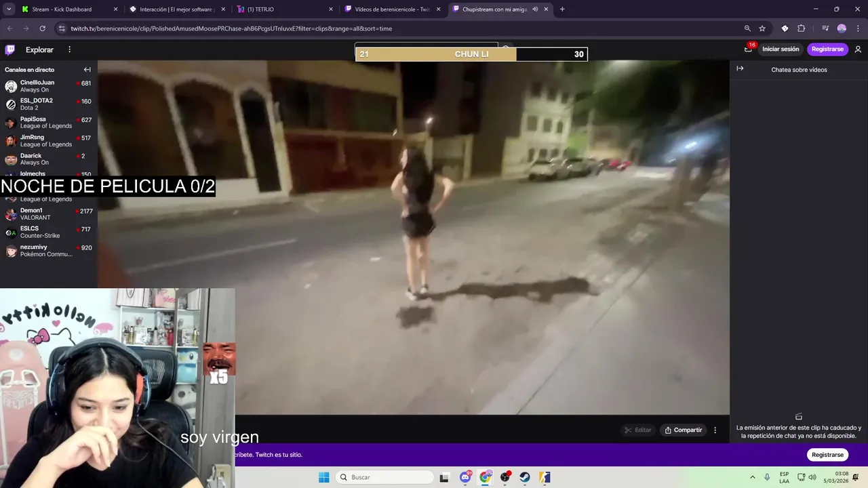Open the Extensions puzzle icon
This screenshot has height=488, width=868.
[802, 28]
